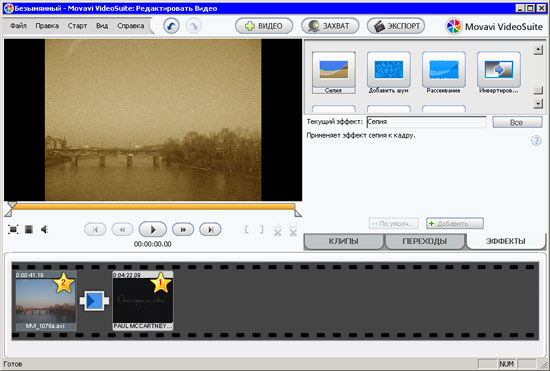Select the PAUL MCCARTNEY clip thumbnail
The image size is (550, 371).
(x=143, y=301)
